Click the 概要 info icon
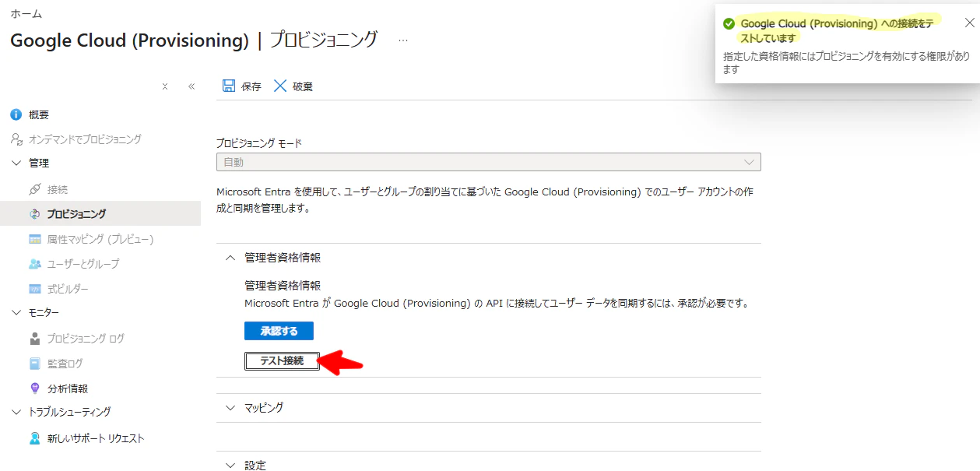 click(16, 114)
